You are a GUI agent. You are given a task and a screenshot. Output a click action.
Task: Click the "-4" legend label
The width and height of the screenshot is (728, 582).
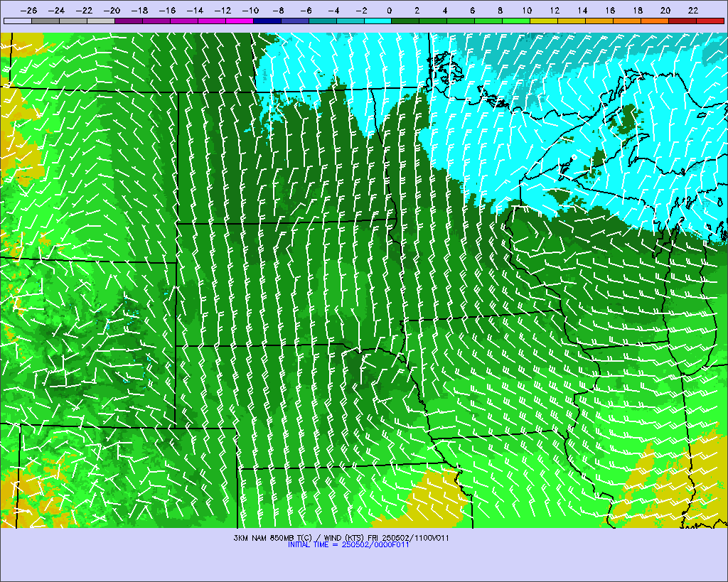[333, 10]
